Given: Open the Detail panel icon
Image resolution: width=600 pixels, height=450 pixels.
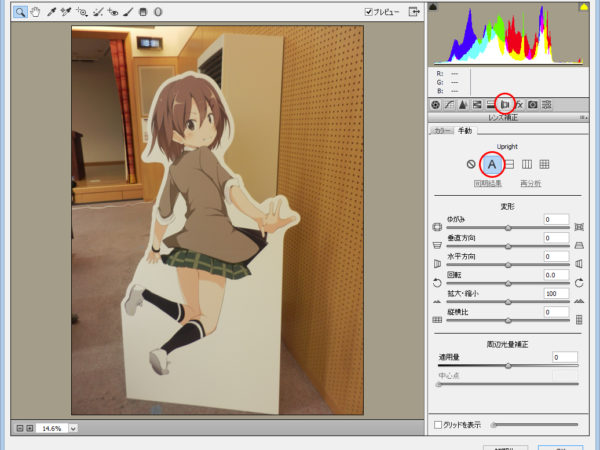Looking at the screenshot, I should click(x=463, y=104).
